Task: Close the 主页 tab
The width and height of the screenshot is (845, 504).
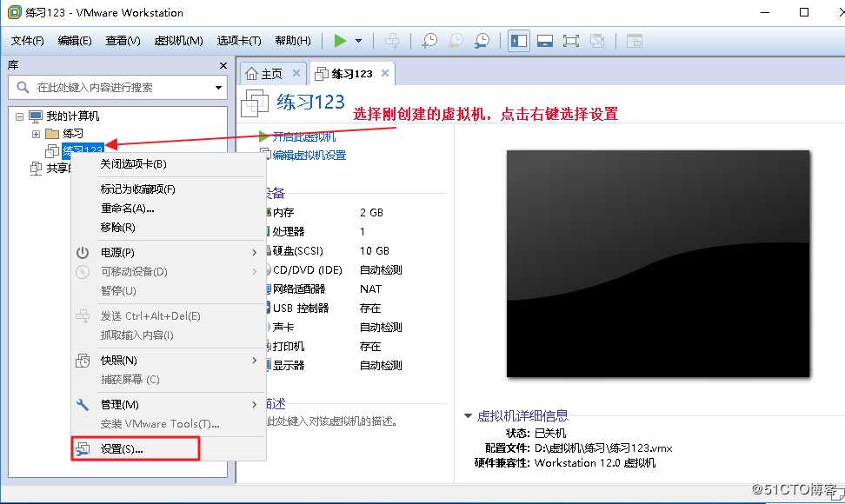Action: coord(296,73)
